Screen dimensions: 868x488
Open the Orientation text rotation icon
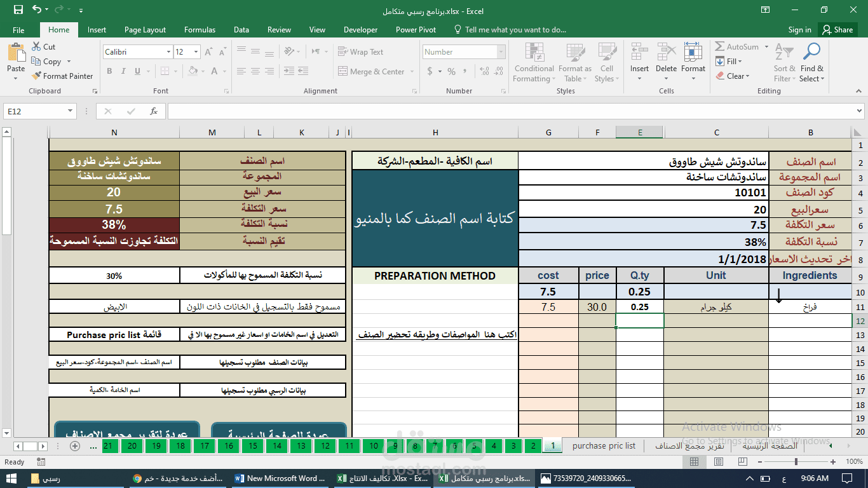click(290, 52)
